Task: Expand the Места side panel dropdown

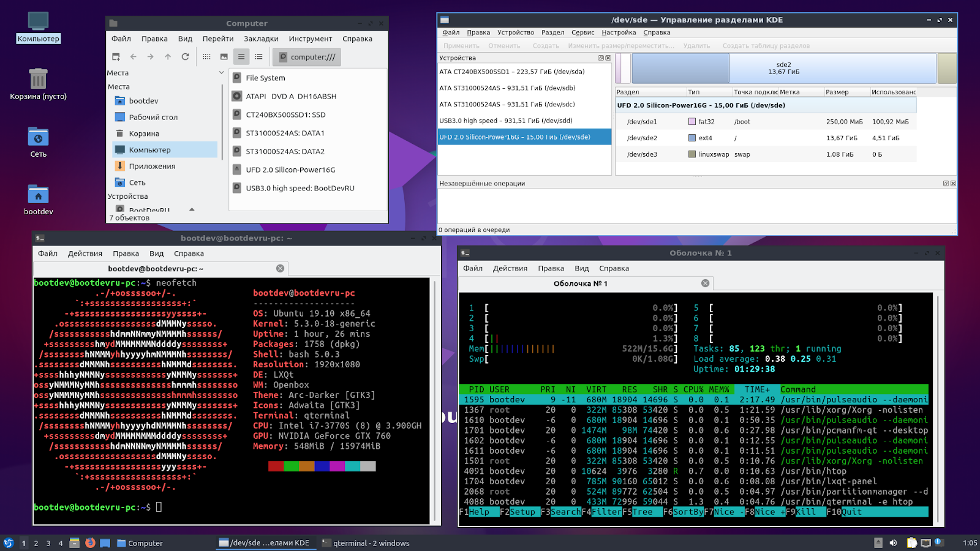Action: [221, 73]
